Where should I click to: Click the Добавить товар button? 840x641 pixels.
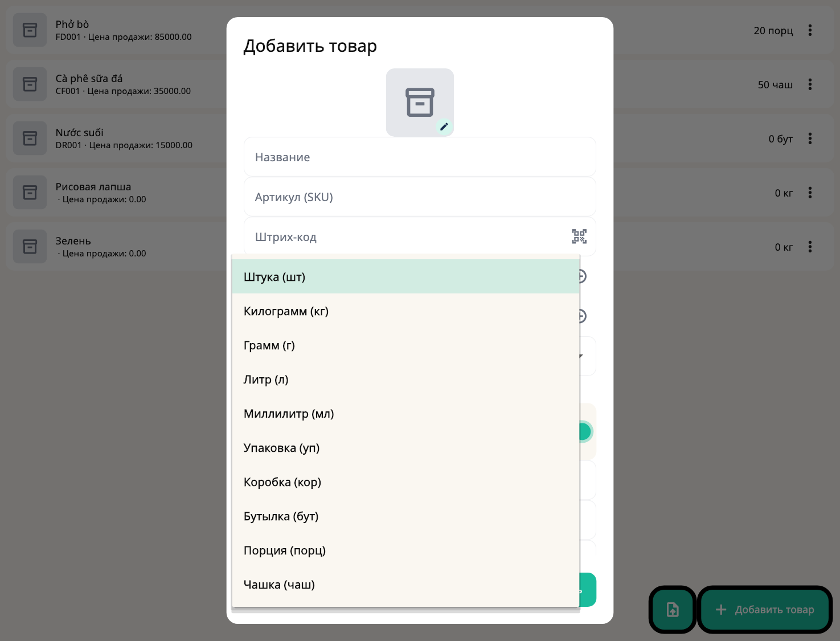[x=765, y=610]
